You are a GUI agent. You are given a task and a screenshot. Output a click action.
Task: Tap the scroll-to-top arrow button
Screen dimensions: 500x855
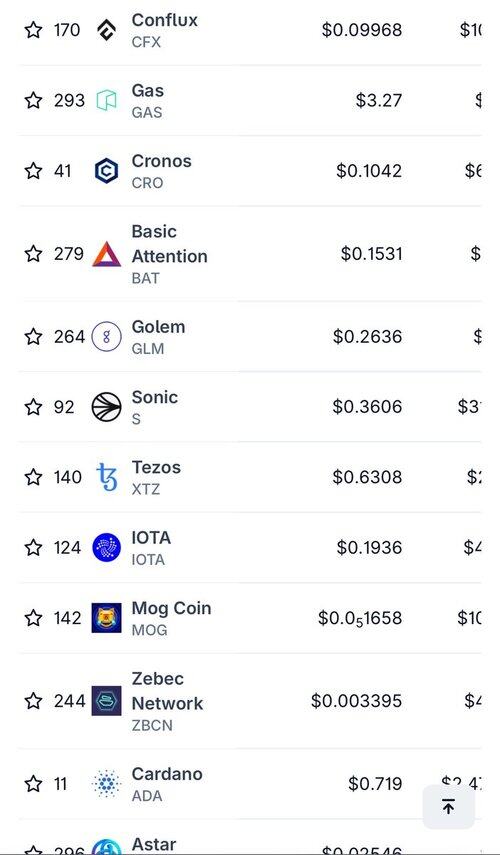448,806
